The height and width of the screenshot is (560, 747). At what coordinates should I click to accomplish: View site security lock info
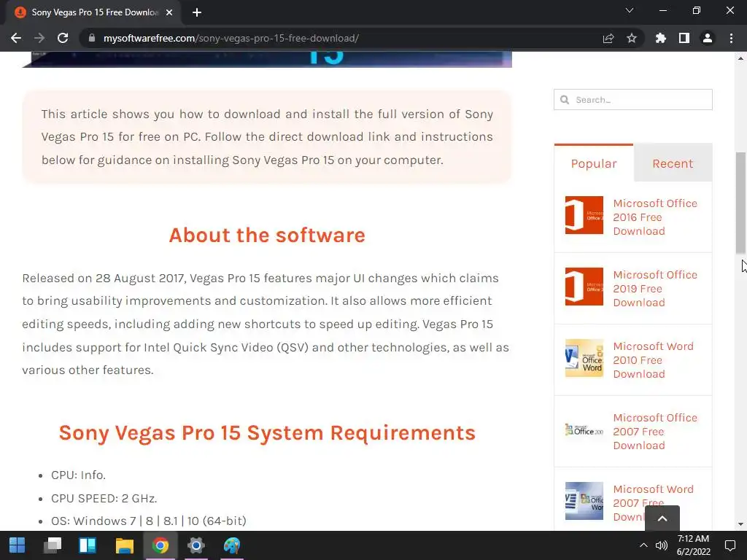[92, 38]
